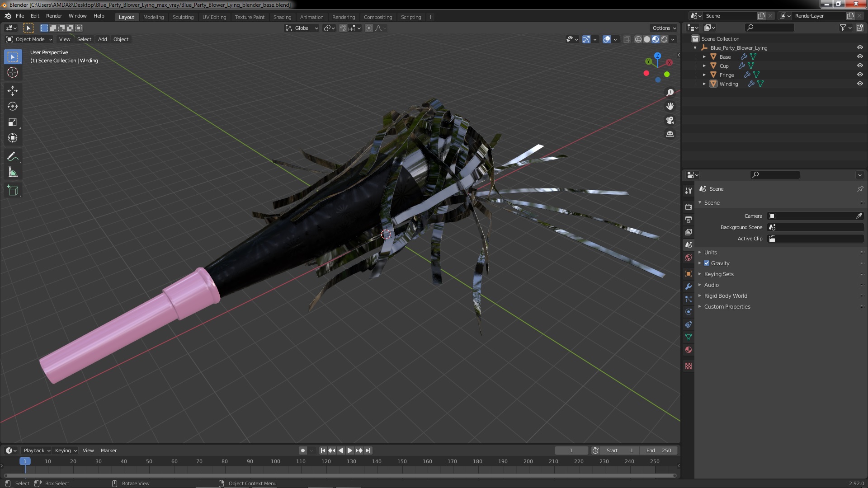
Task: Open the Add menu in viewport
Action: (103, 39)
